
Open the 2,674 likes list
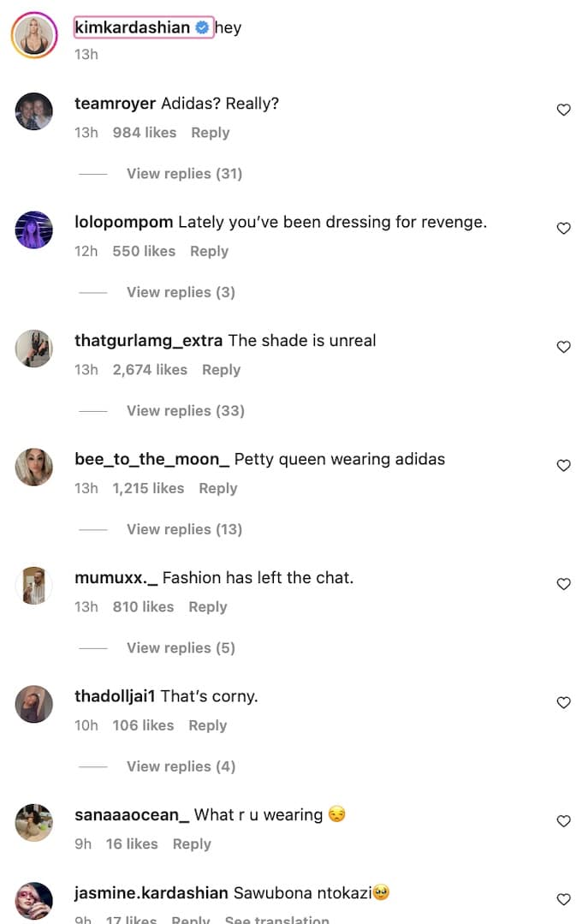150,369
